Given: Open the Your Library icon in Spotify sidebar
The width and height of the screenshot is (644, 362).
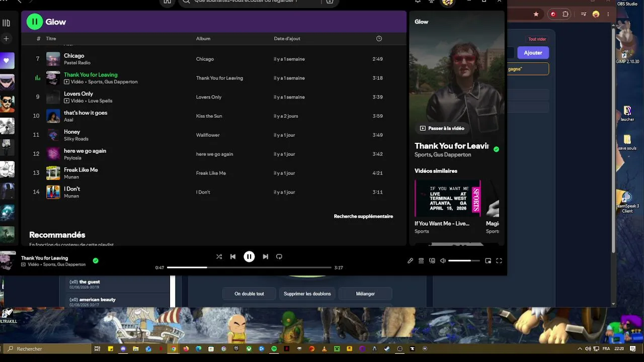Looking at the screenshot, I should [x=6, y=23].
